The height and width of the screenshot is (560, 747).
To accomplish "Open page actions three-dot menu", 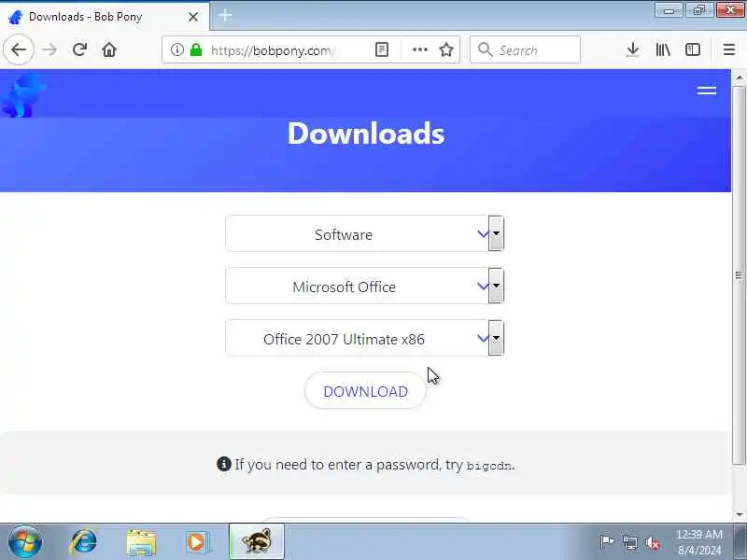I will (x=419, y=49).
